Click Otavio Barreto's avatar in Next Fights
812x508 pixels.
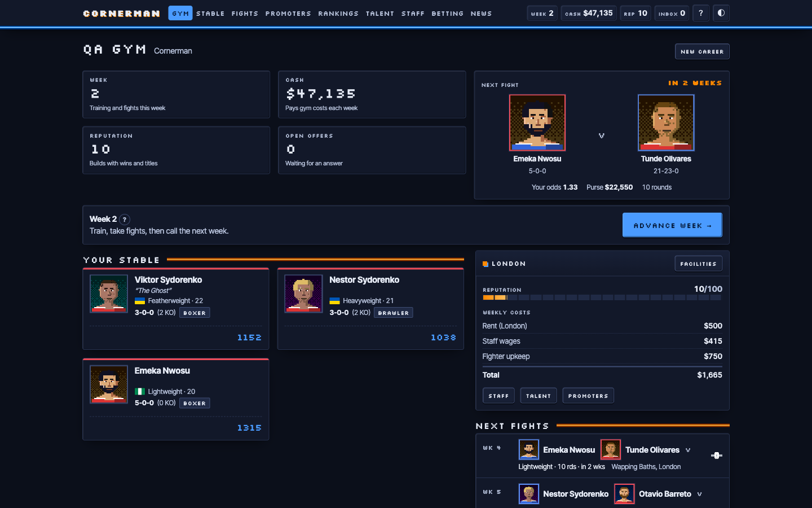(624, 494)
